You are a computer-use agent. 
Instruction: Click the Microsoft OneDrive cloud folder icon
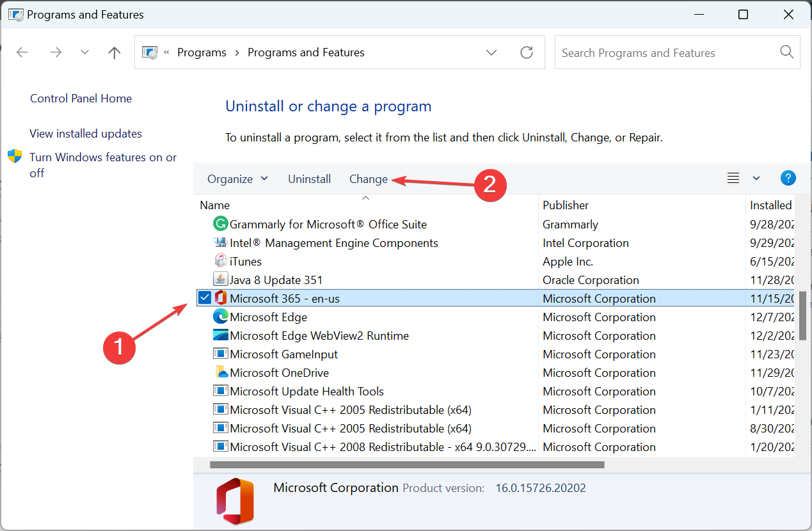point(220,372)
